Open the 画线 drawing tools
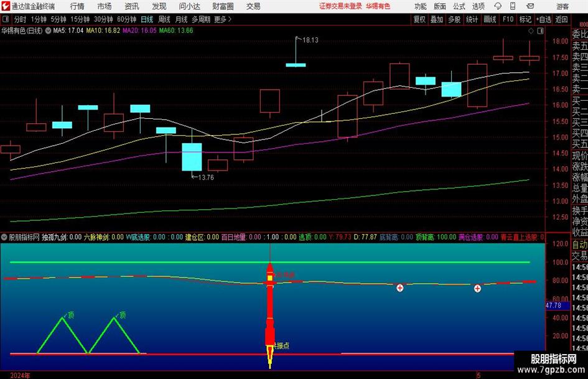Screen dimensions: 588x379 click(x=490, y=19)
